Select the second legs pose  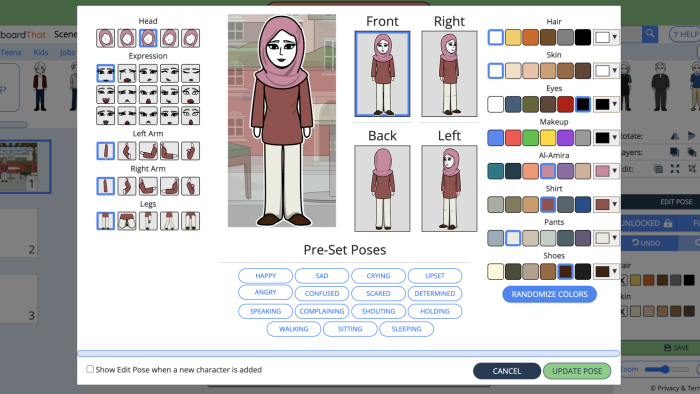[x=127, y=221]
